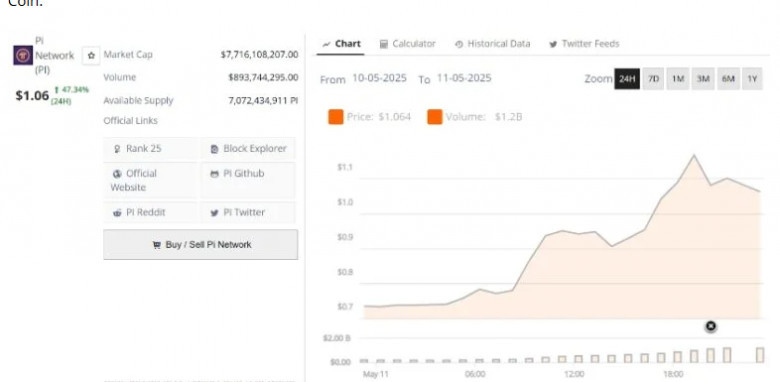
Task: Click the Pi Network logo icon
Action: click(23, 55)
